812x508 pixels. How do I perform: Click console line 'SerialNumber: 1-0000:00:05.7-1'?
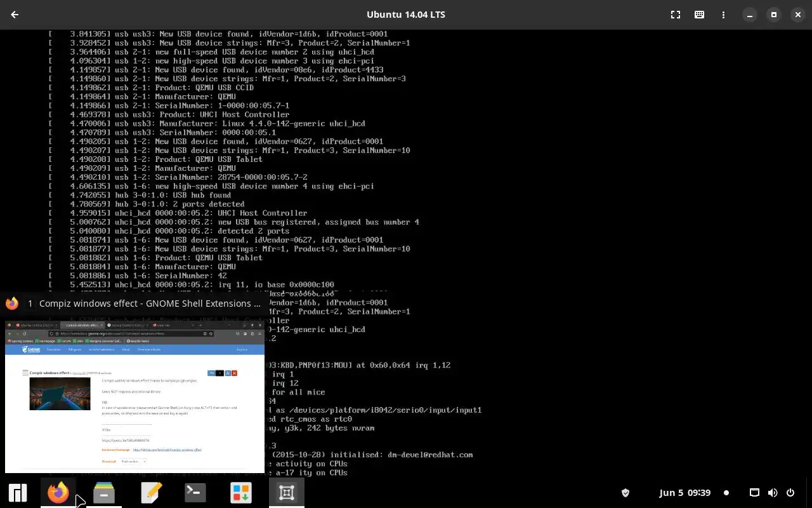click(x=222, y=105)
